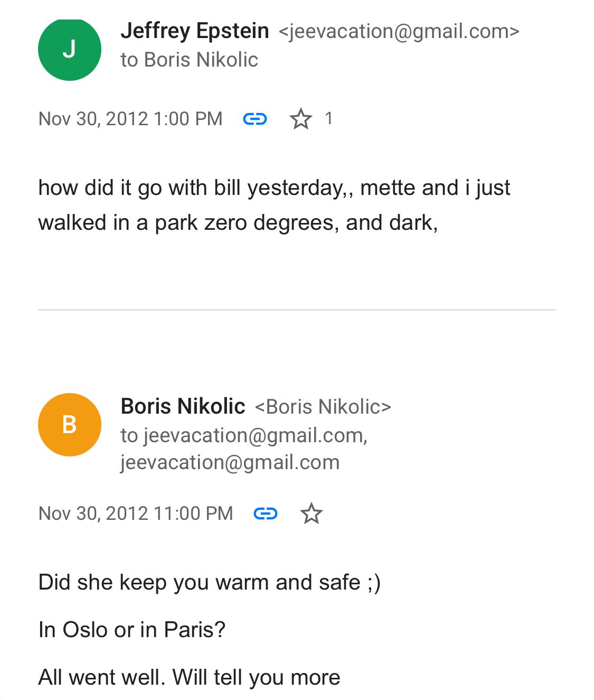Toggle the star on Jeffrey Epstein's message

click(300, 119)
